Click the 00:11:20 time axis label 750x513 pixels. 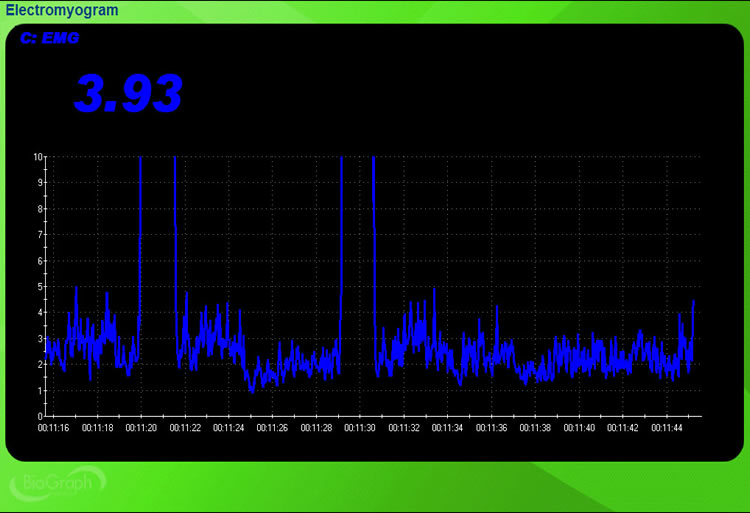(141, 428)
